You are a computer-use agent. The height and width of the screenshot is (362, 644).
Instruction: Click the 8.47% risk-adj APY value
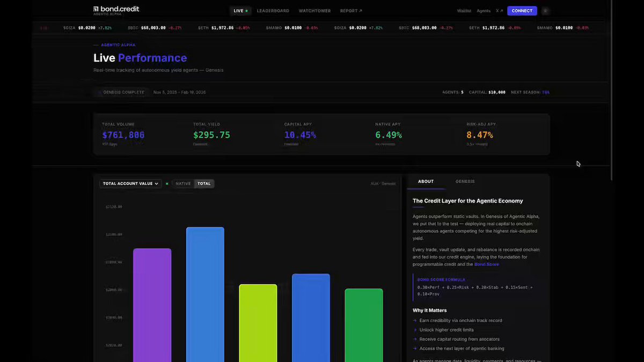point(480,135)
